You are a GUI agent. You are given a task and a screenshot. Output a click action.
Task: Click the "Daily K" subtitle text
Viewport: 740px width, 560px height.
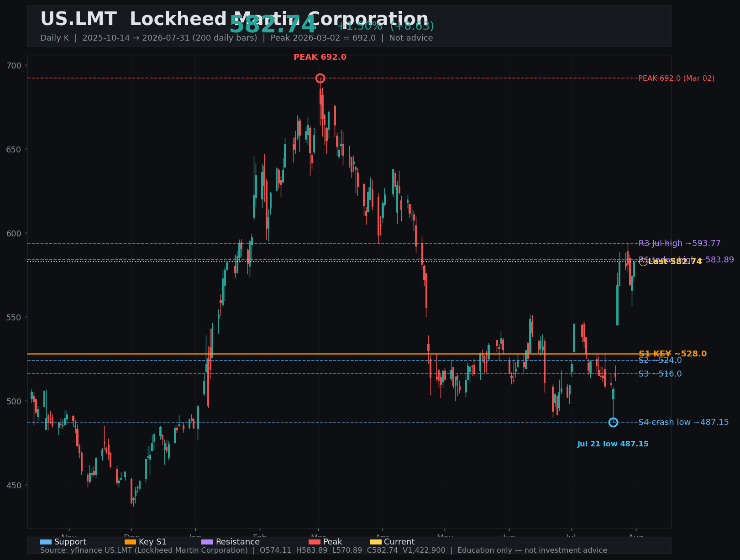(x=55, y=38)
